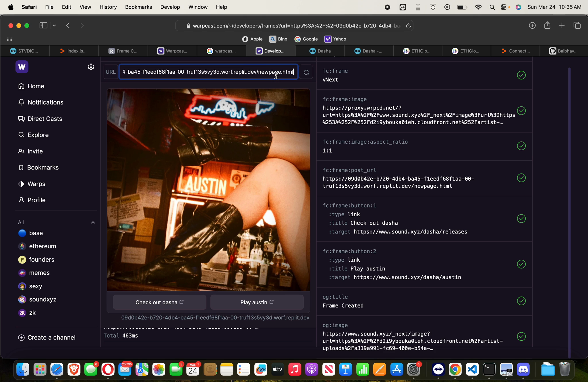
Task: Open the Warpcast settings gear
Action: click(x=91, y=67)
